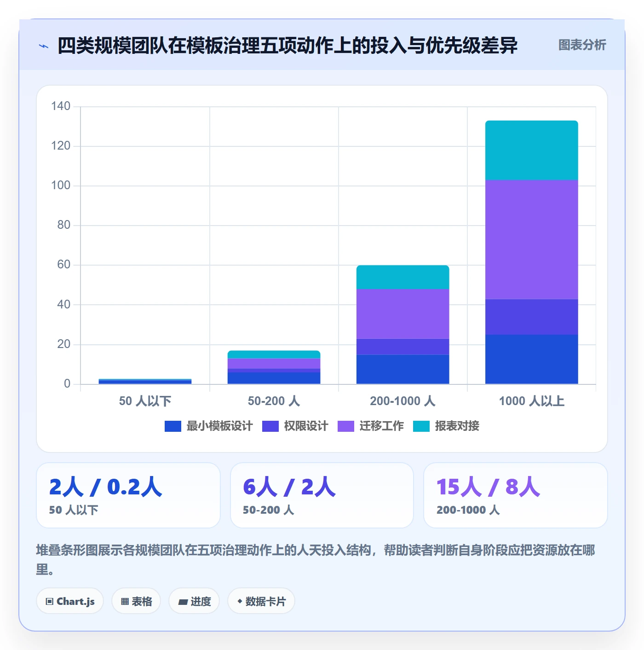644x650 pixels.
Task: Click the small 50 人以下 bar in the chart
Action: (x=145, y=382)
